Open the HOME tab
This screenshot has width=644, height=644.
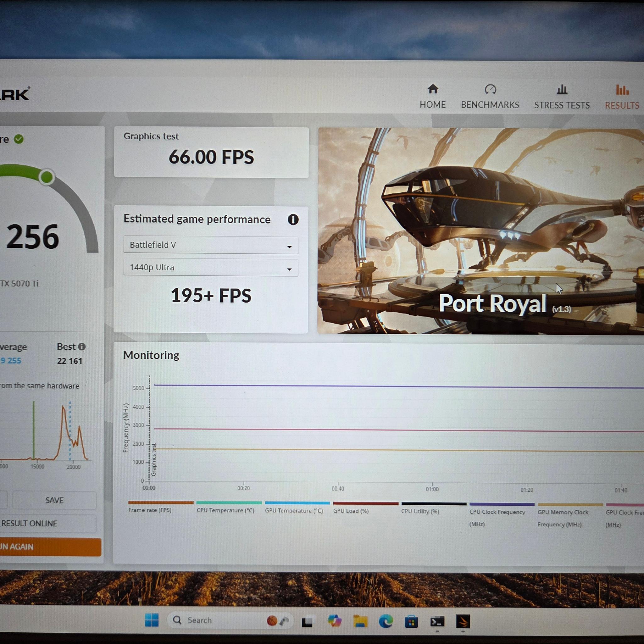click(x=432, y=96)
